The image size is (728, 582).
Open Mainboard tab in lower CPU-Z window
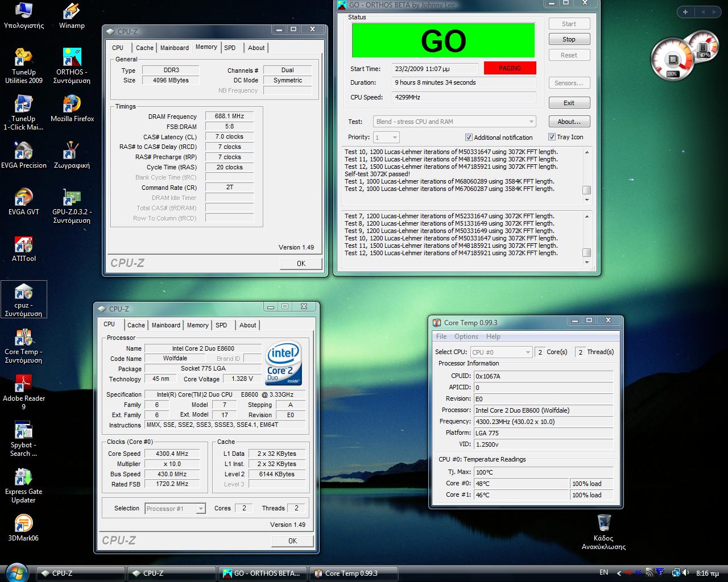(166, 325)
